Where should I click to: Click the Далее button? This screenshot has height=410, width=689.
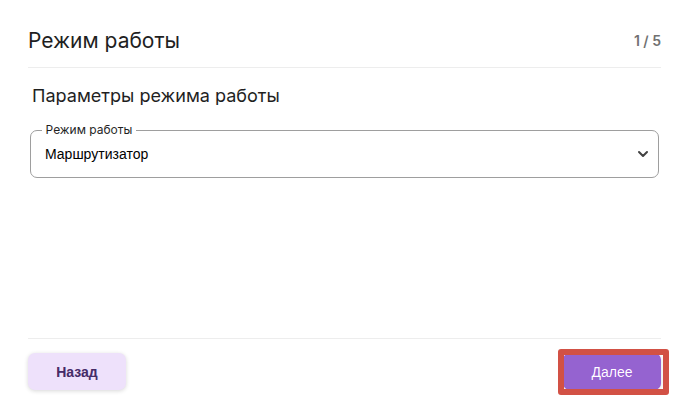[x=612, y=372]
